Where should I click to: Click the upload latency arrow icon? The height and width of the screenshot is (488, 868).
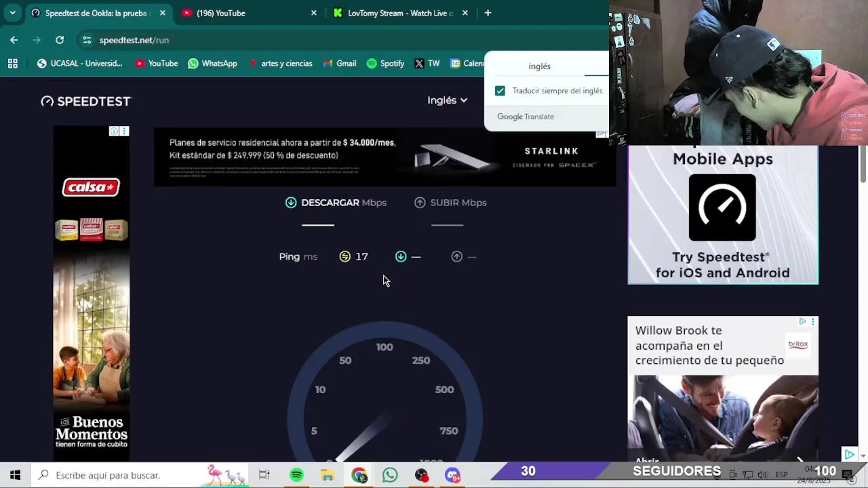point(456,256)
